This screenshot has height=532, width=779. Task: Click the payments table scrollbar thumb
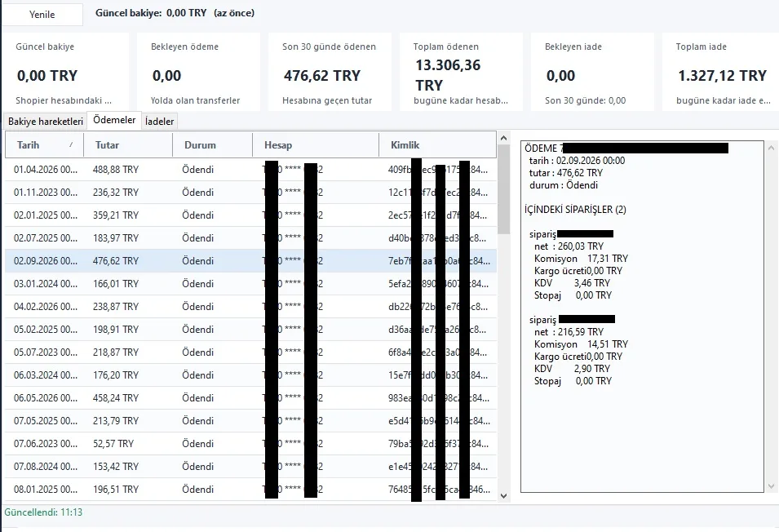tap(504, 189)
